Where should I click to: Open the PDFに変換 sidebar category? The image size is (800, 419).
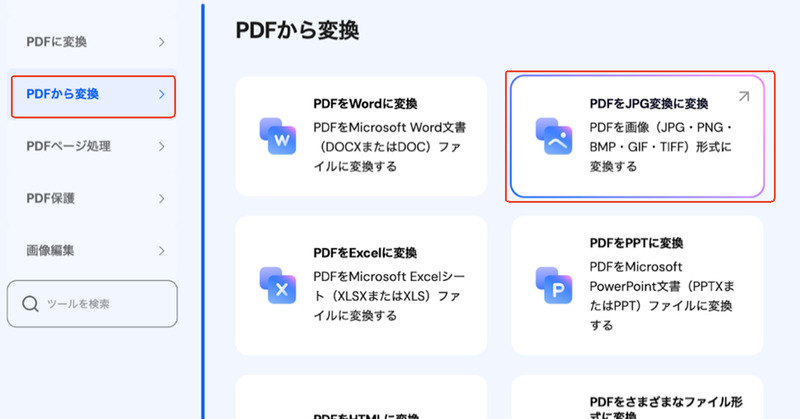point(56,42)
